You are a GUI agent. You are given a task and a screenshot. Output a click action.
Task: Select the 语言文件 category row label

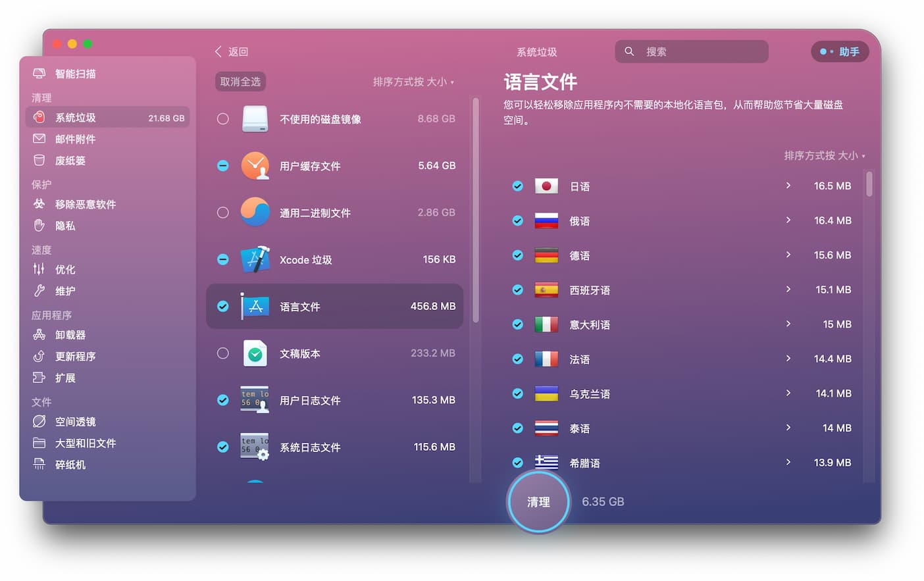pyautogui.click(x=300, y=307)
